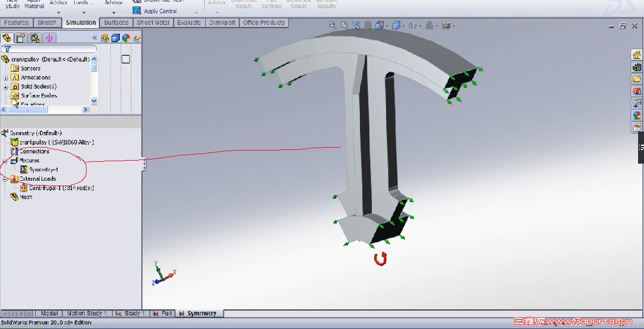Viewport: 644px width, 329px height.
Task: Click the Section View icon
Action: point(368,25)
